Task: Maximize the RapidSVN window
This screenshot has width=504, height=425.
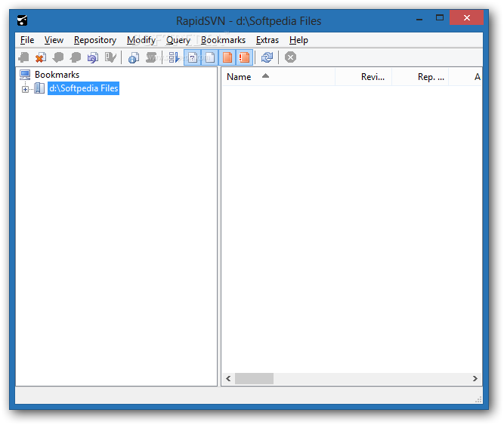Action: (440, 18)
